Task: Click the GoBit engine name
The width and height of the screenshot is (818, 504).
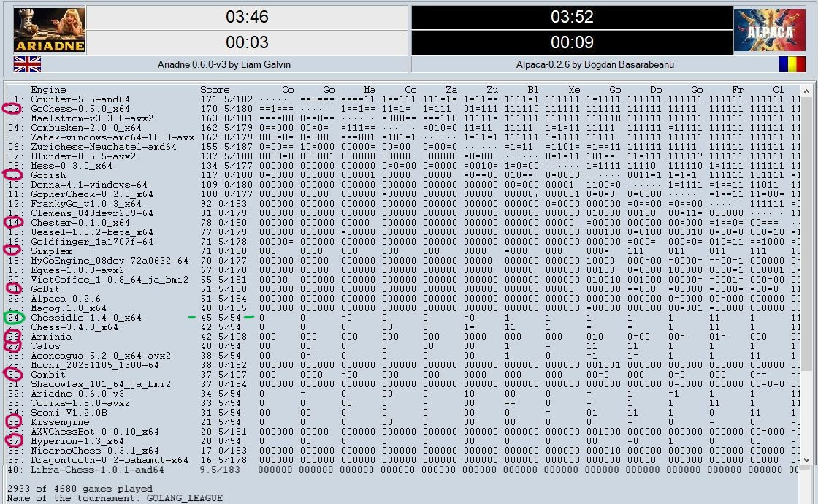Action: pos(45,289)
